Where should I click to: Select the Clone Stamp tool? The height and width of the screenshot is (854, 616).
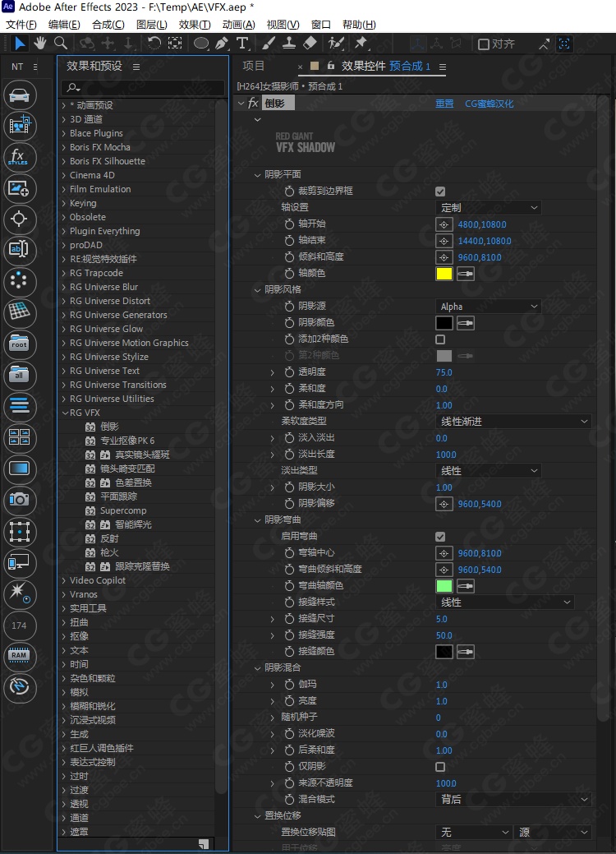pos(289,43)
